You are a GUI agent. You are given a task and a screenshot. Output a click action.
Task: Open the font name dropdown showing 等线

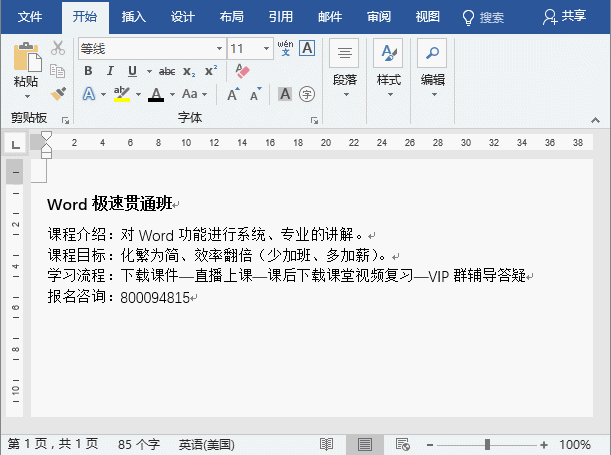pyautogui.click(x=219, y=48)
